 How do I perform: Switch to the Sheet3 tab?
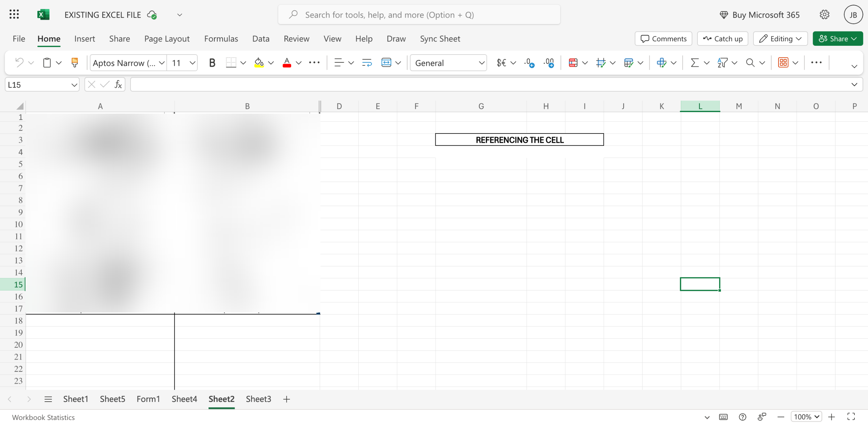[x=258, y=399]
